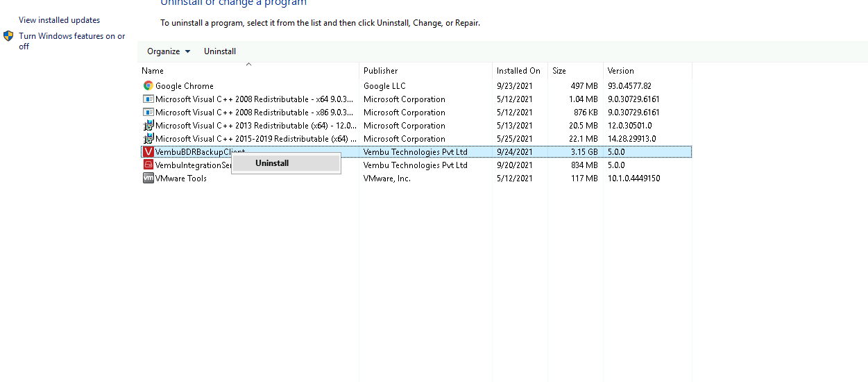
Task: Sort programs by Size column header
Action: 559,71
